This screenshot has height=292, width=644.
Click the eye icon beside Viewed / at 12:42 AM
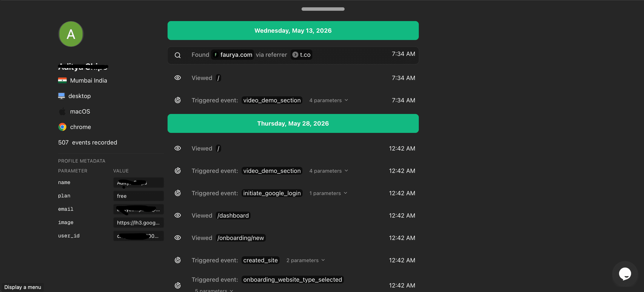177,148
